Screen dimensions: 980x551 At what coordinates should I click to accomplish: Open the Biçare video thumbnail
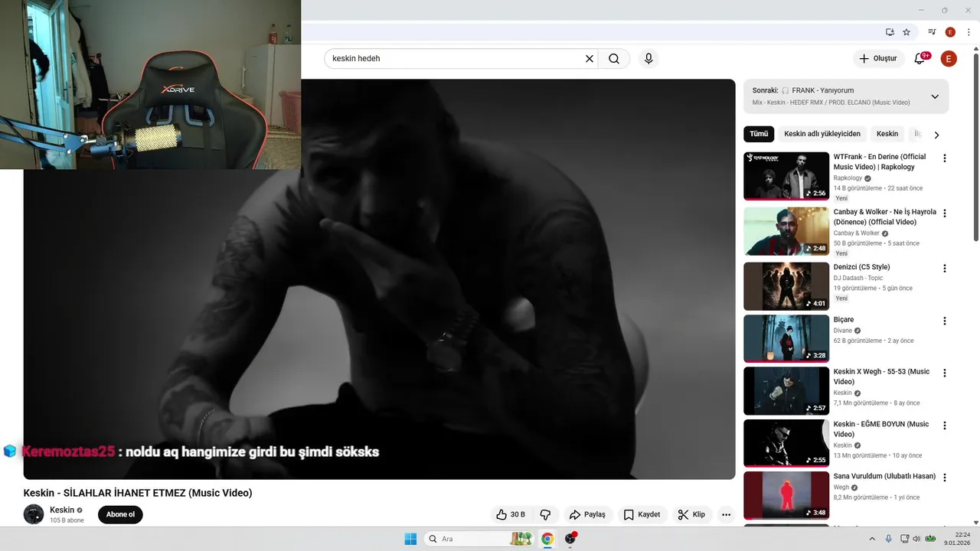(x=786, y=338)
